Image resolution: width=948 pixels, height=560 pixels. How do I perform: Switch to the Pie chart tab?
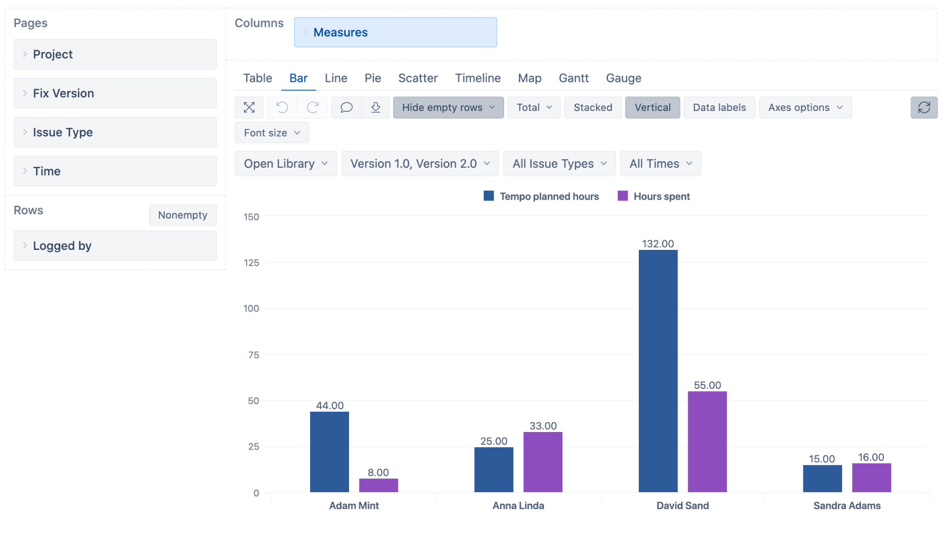(373, 78)
